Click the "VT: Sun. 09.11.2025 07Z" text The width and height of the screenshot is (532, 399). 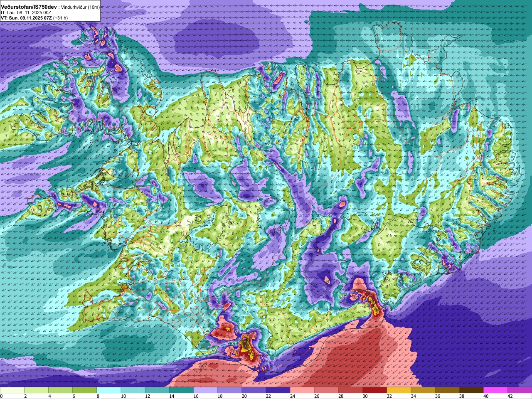pos(26,18)
